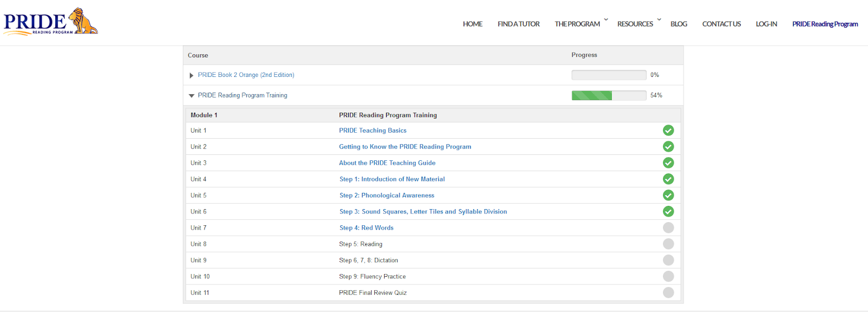This screenshot has width=868, height=312.
Task: Open Step 4: Red Words lesson
Action: pos(367,228)
